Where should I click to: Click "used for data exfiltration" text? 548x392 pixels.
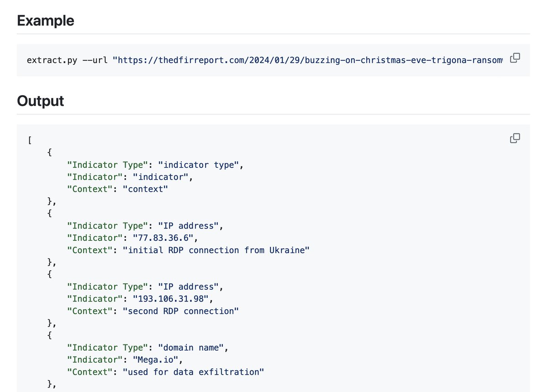point(193,372)
